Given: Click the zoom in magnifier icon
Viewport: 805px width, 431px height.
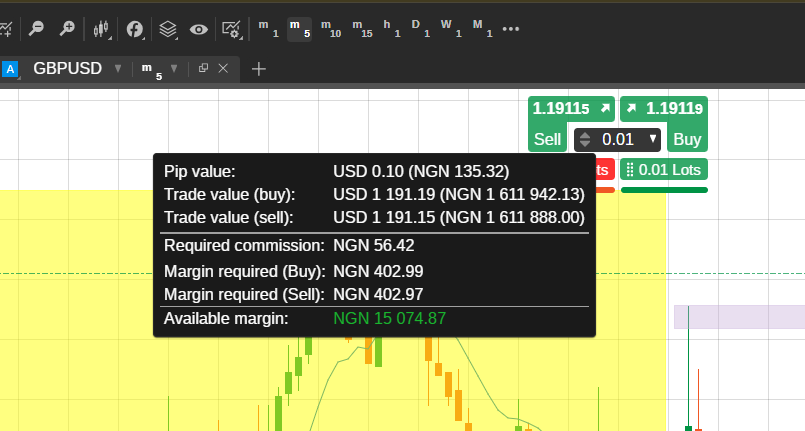Looking at the screenshot, I should pyautogui.click(x=67, y=29).
